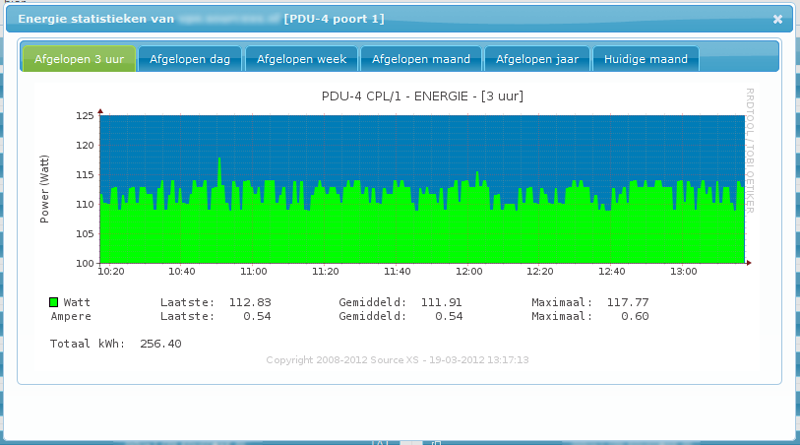Click the Ampere legend label

71,316
